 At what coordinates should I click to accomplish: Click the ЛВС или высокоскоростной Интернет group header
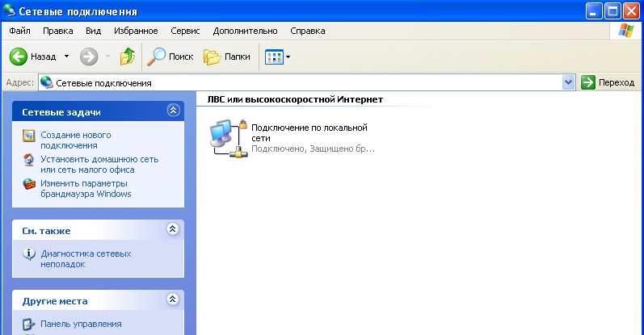[x=295, y=99]
